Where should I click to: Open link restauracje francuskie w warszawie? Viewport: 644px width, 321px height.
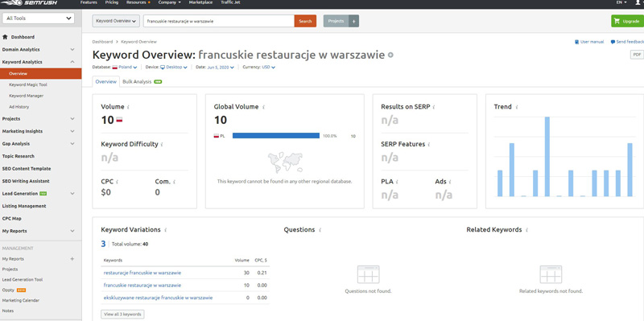point(142,273)
